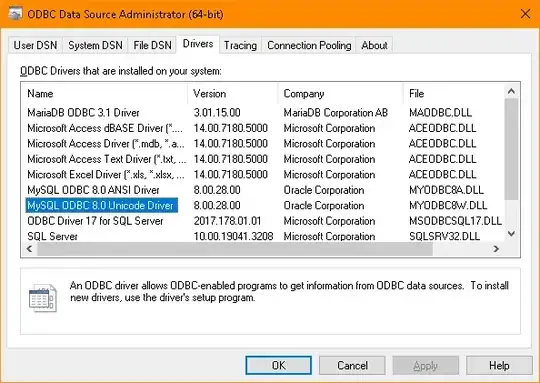Click the MSODBCSQL17.DLL file cell

point(455,221)
